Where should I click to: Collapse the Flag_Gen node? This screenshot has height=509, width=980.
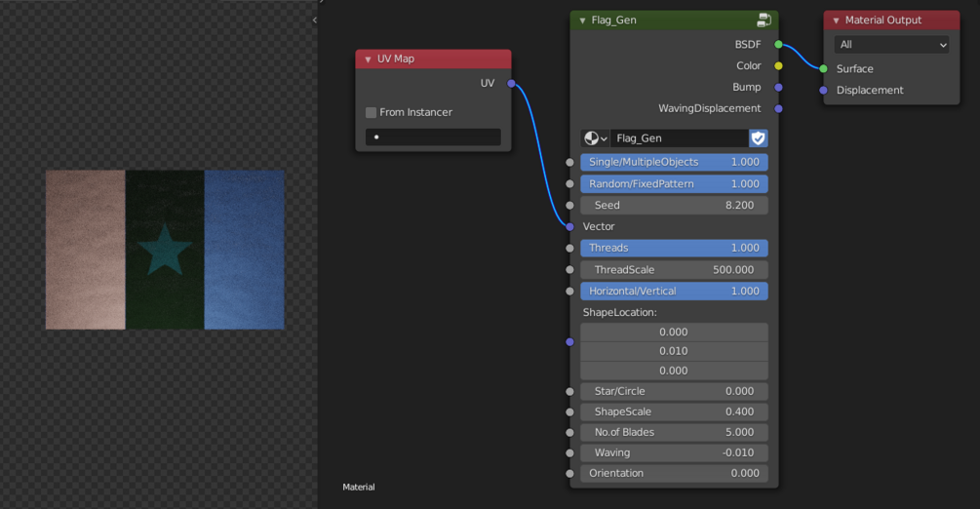coord(582,20)
